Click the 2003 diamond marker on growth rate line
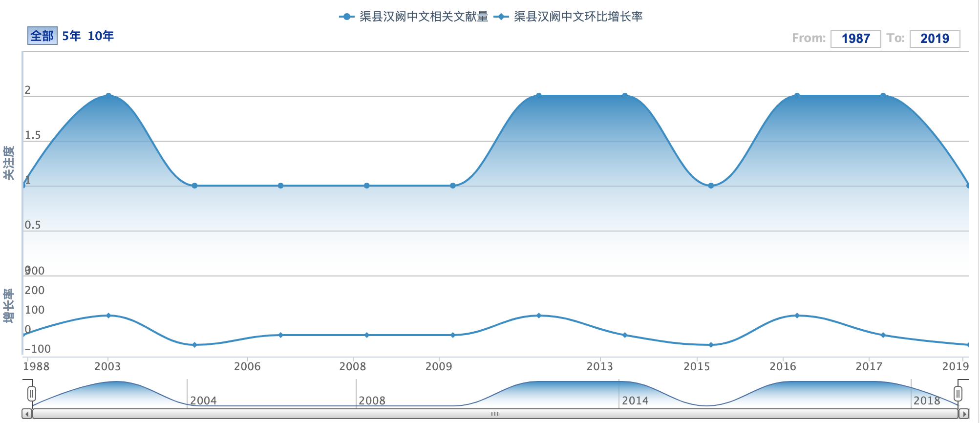Screen dimensions: 980x423 pos(108,316)
